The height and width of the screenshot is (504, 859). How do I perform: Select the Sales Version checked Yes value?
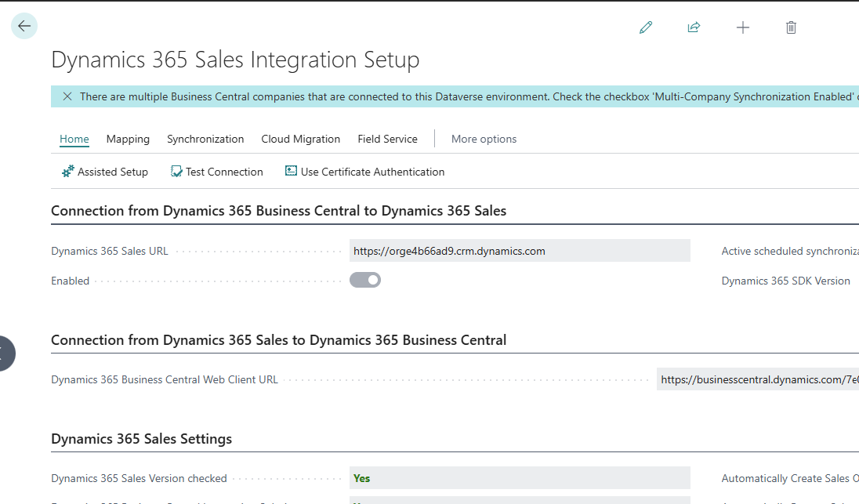click(520, 478)
